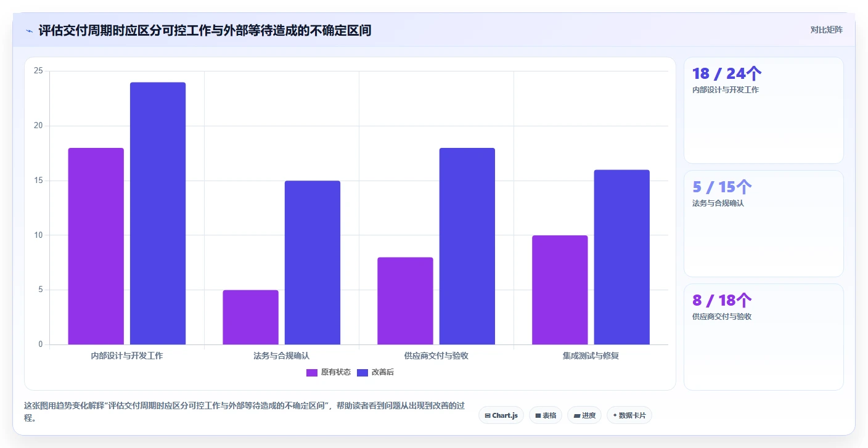The width and height of the screenshot is (868, 448).
Task: Click the x-axis label 供应商交付与验收
Action: pos(436,356)
